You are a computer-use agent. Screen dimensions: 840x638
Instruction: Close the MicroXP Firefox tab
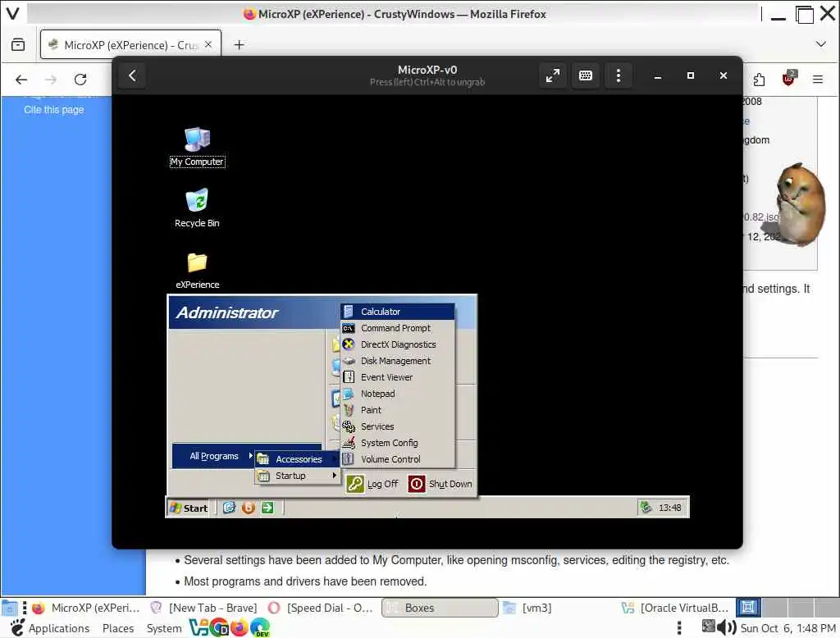[x=208, y=44]
